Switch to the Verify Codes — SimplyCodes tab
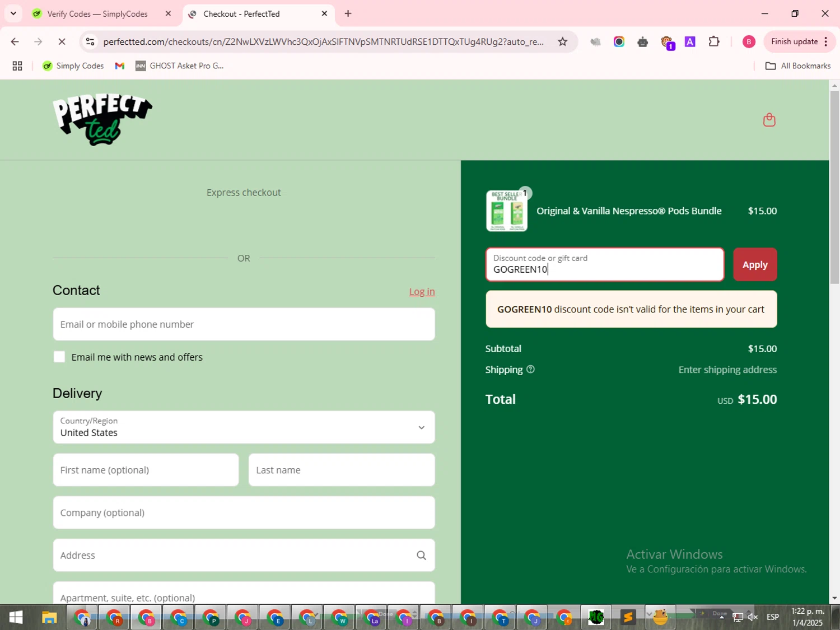This screenshot has width=840, height=630. click(x=96, y=14)
